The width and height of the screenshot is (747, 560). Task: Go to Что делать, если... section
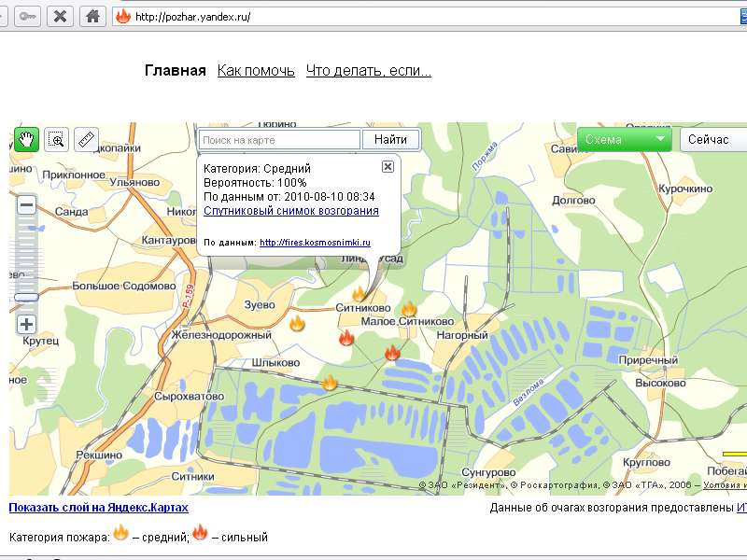click(x=368, y=71)
